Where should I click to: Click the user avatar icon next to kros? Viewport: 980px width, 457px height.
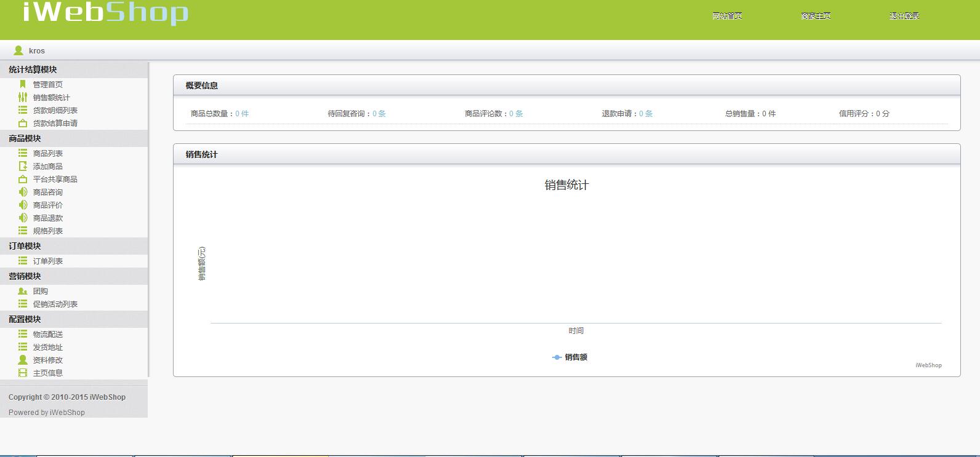pyautogui.click(x=18, y=50)
